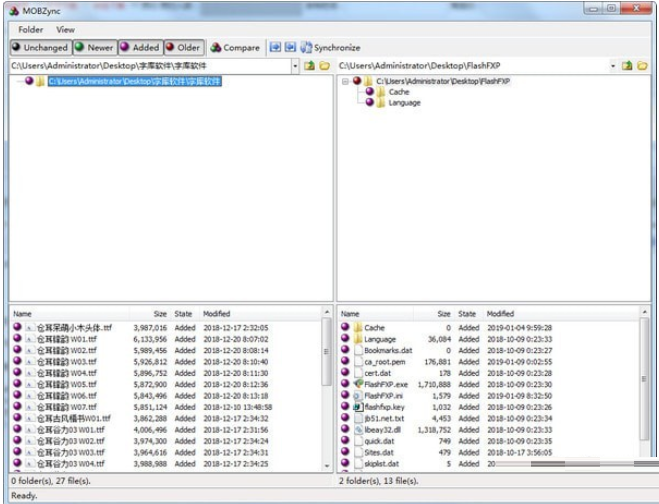Click the left pane browse folder icon
Image resolution: width=659 pixels, height=504 pixels.
pos(324,66)
